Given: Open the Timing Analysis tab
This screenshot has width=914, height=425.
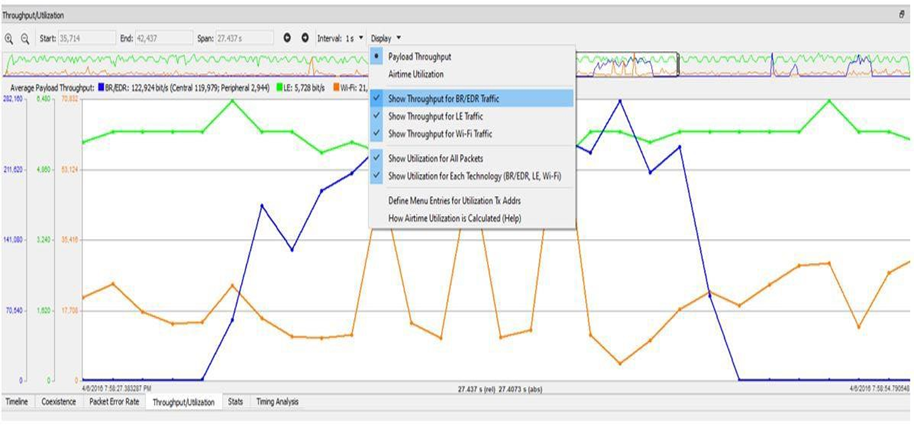Looking at the screenshot, I should pos(277,402).
